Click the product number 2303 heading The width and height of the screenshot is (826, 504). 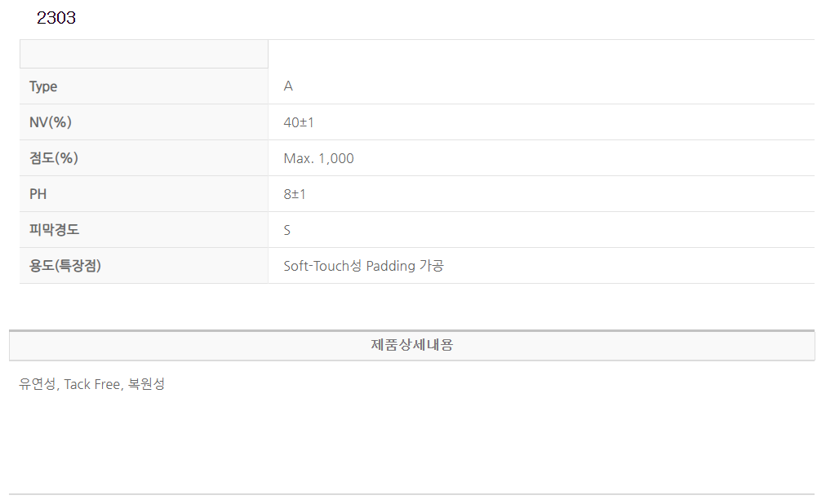[x=56, y=18]
